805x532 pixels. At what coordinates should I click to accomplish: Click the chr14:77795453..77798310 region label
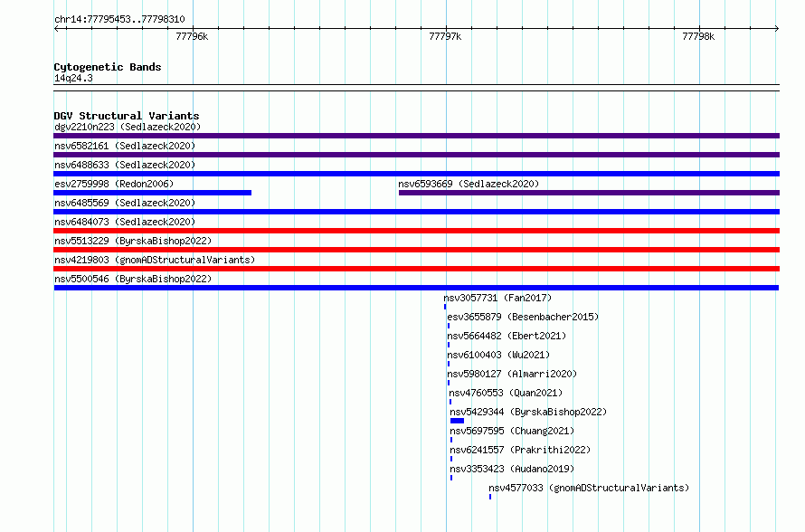pyautogui.click(x=119, y=20)
